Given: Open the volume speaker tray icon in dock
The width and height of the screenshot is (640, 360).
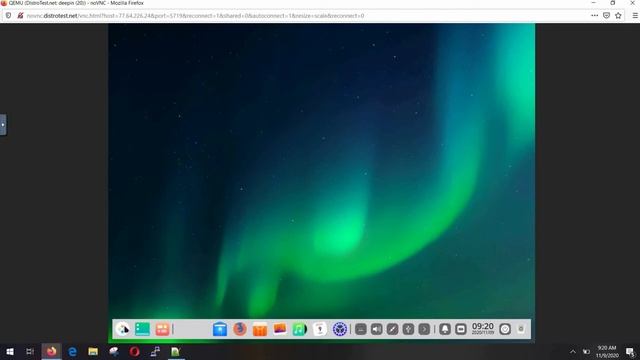Looking at the screenshot, I should tap(377, 329).
